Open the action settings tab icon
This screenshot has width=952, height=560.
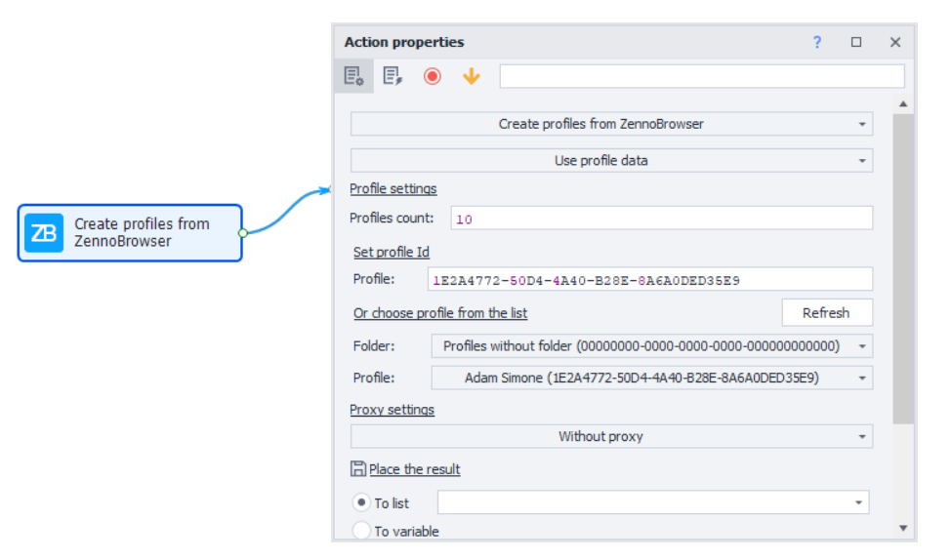pyautogui.click(x=354, y=76)
